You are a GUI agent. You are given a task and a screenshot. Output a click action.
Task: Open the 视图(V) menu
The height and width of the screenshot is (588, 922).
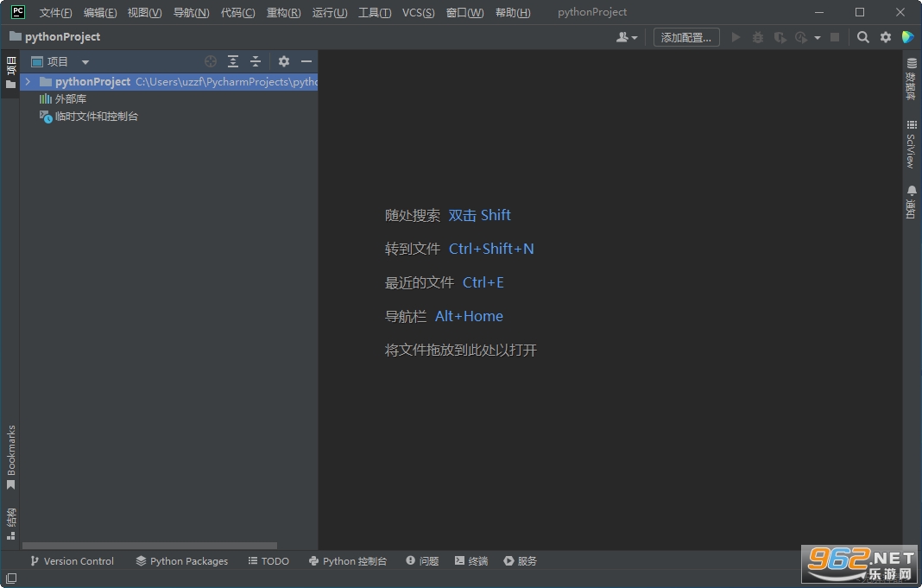[x=145, y=12]
